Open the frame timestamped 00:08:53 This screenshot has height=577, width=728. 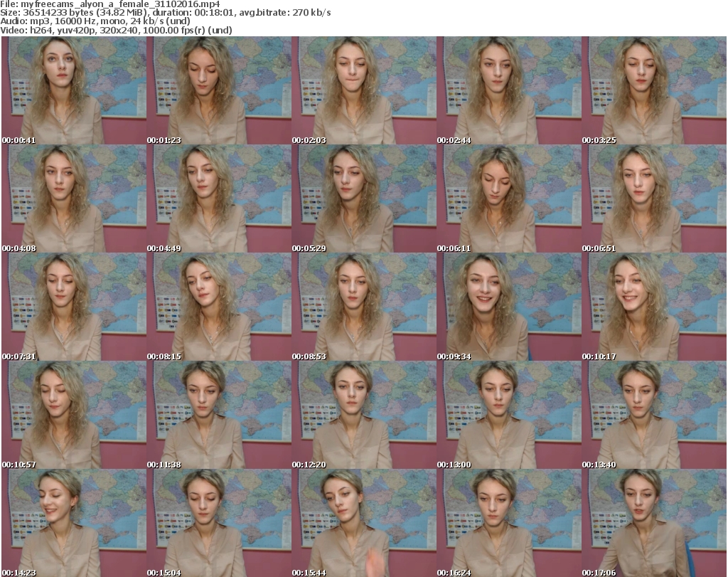tap(364, 307)
